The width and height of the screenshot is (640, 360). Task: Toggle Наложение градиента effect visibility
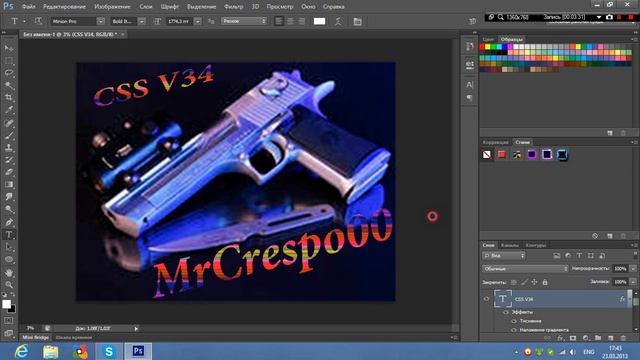click(x=513, y=330)
